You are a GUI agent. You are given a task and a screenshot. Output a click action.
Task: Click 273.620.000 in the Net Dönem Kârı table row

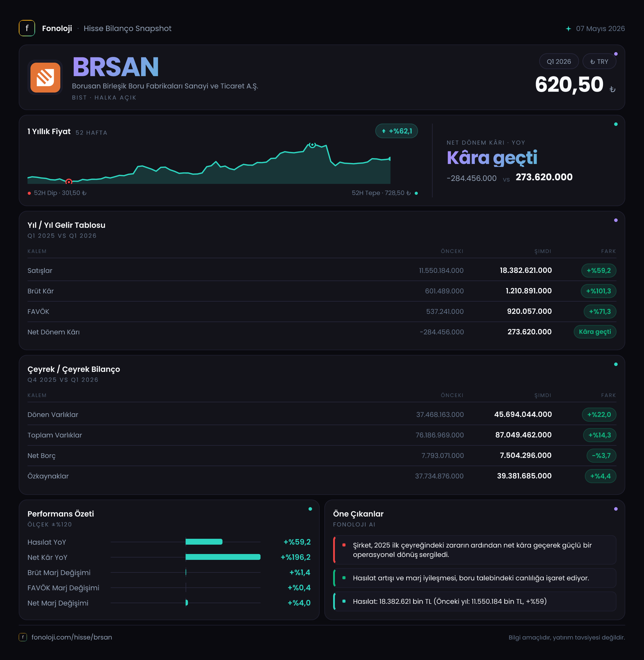(x=529, y=332)
